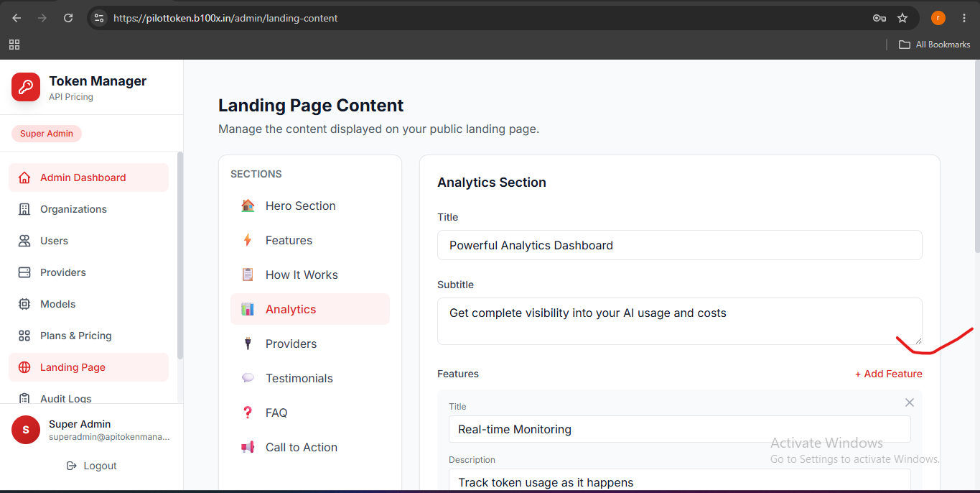The image size is (980, 493).
Task: Switch to Hero Section tab
Action: coord(310,206)
